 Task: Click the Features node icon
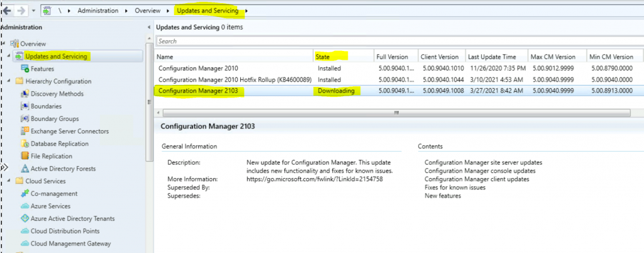[25, 69]
